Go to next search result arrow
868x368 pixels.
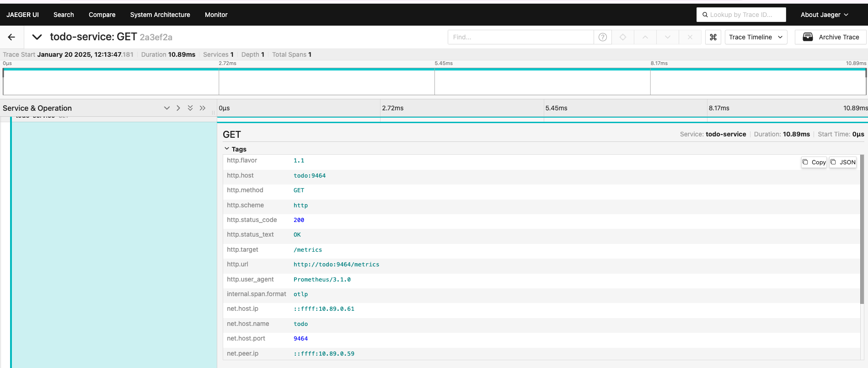668,37
